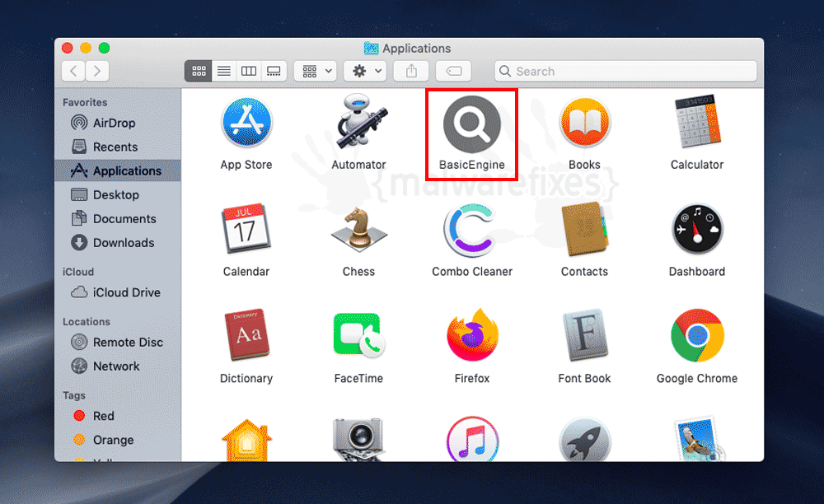Open AirDrop in the sidebar
Image resolution: width=824 pixels, height=504 pixels.
tap(118, 123)
